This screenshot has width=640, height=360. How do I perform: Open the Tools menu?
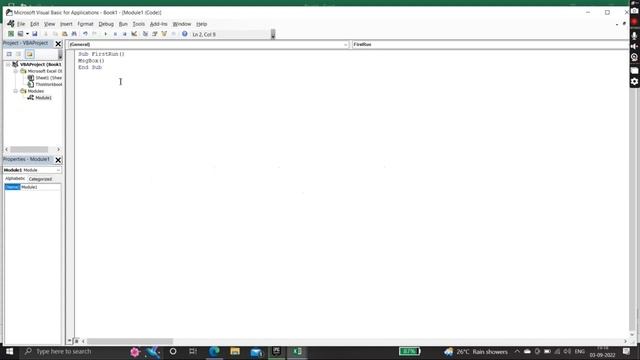pos(138,24)
